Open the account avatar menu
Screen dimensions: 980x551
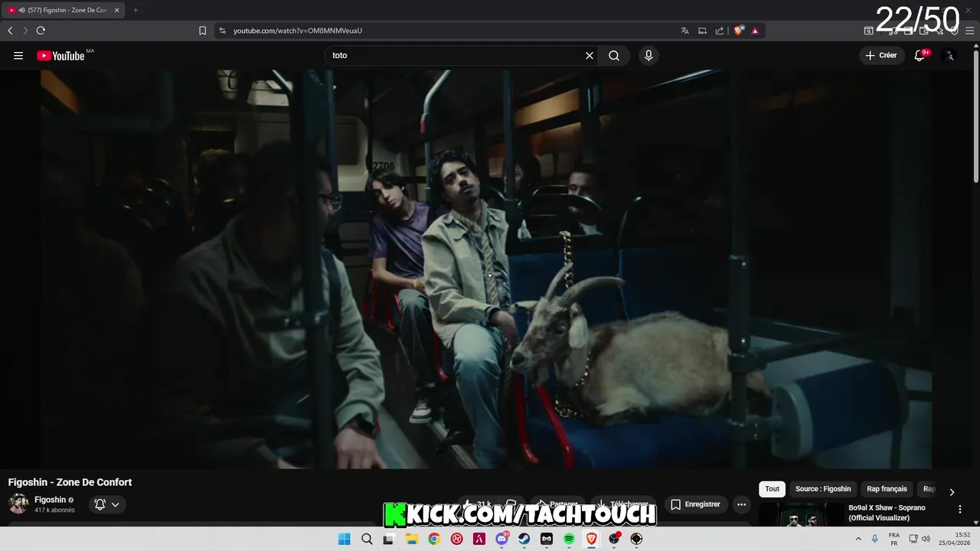point(949,55)
